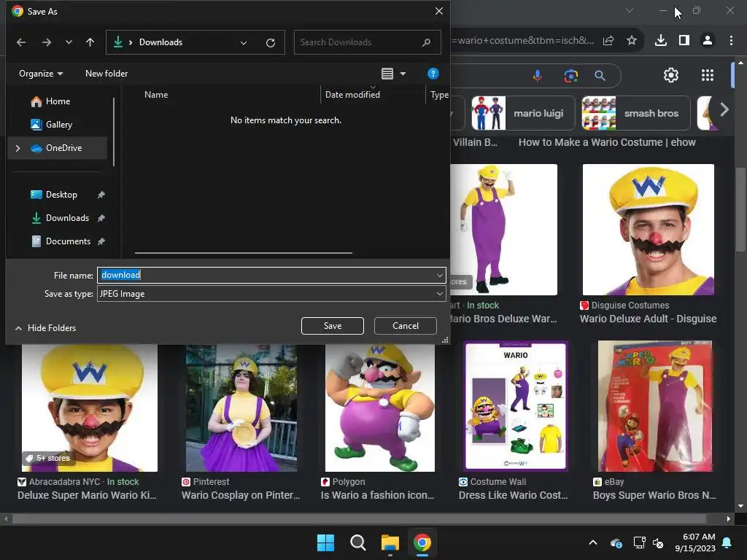
Task: Change the file view layout icon
Action: tap(387, 74)
